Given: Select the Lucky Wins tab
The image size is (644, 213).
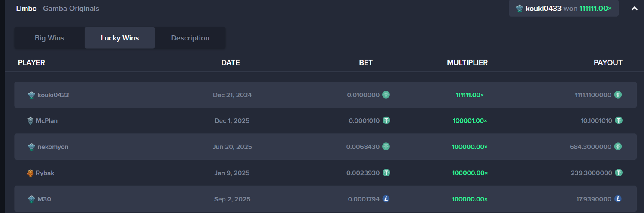Looking at the screenshot, I should (x=120, y=38).
